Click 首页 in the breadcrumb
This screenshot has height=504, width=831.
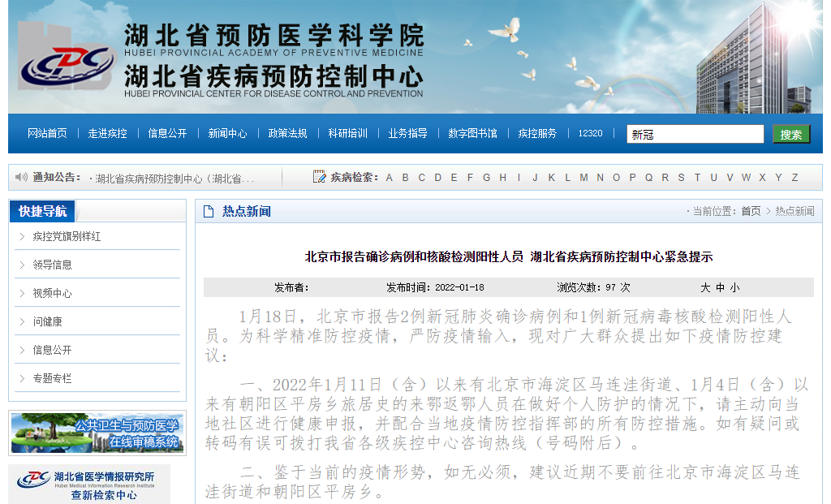(x=751, y=211)
